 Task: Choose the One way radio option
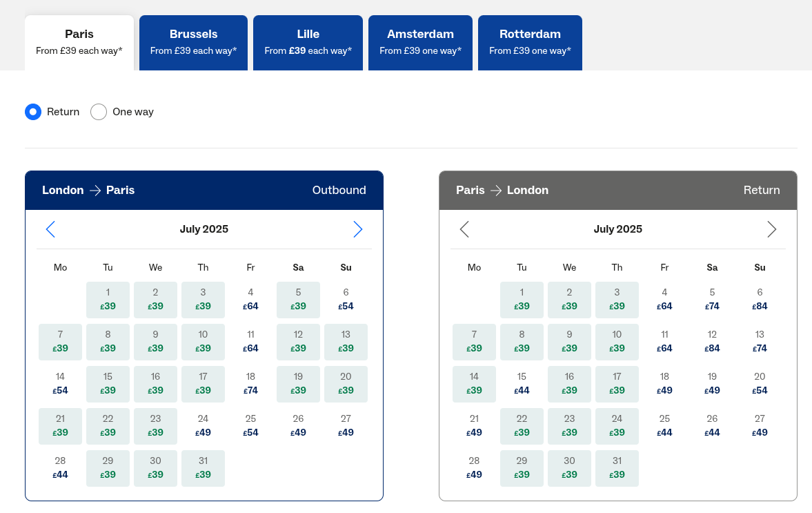point(99,112)
